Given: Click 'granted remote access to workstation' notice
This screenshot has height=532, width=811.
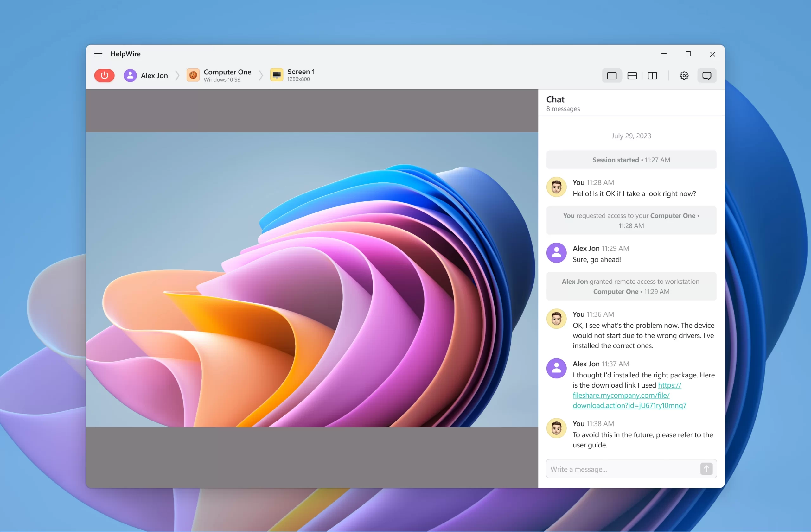Looking at the screenshot, I should click(631, 286).
